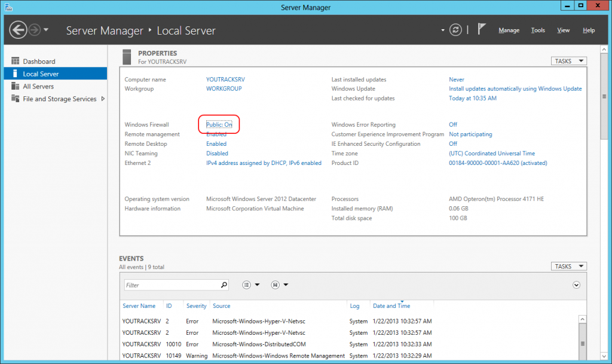Select Local Server in the sidebar
This screenshot has height=364, width=612.
(56, 74)
